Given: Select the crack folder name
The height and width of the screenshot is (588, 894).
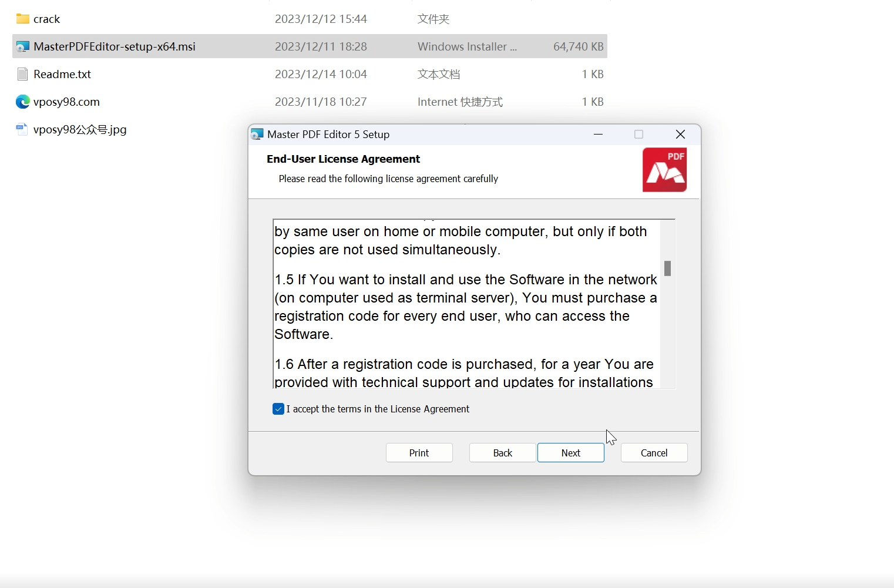Looking at the screenshot, I should point(47,19).
